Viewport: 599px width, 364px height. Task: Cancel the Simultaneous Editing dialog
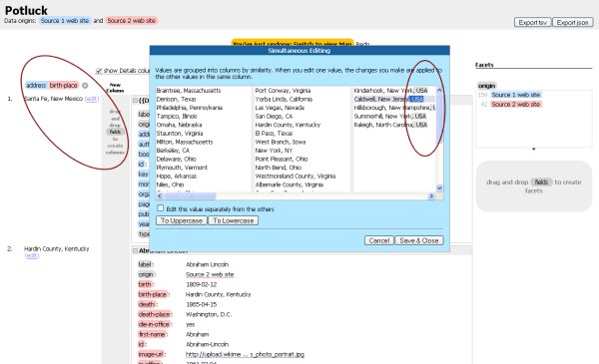click(379, 240)
